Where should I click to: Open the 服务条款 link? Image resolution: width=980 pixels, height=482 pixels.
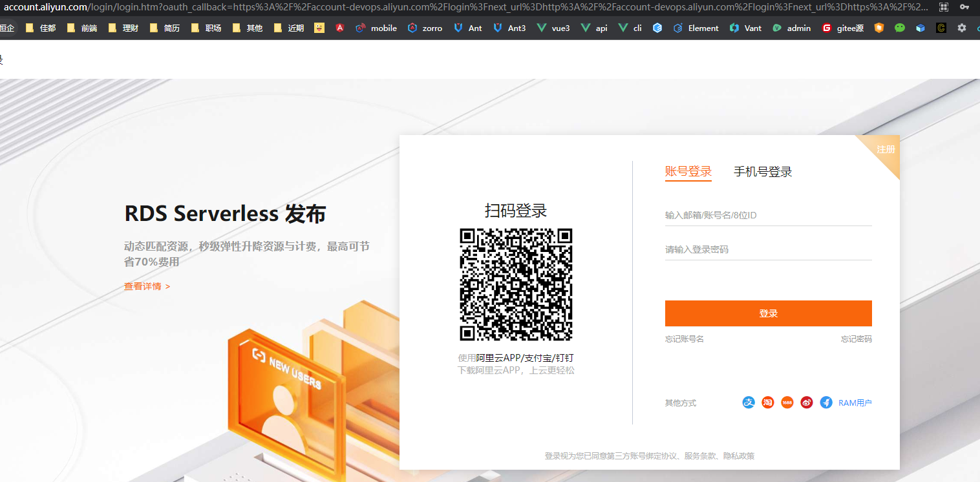coord(701,456)
